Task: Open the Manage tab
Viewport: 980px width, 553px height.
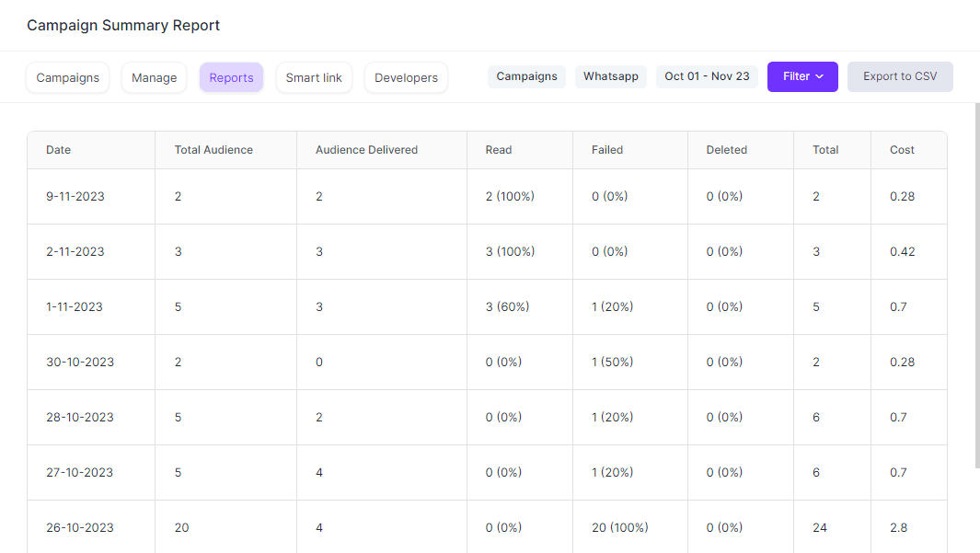Action: 154,77
